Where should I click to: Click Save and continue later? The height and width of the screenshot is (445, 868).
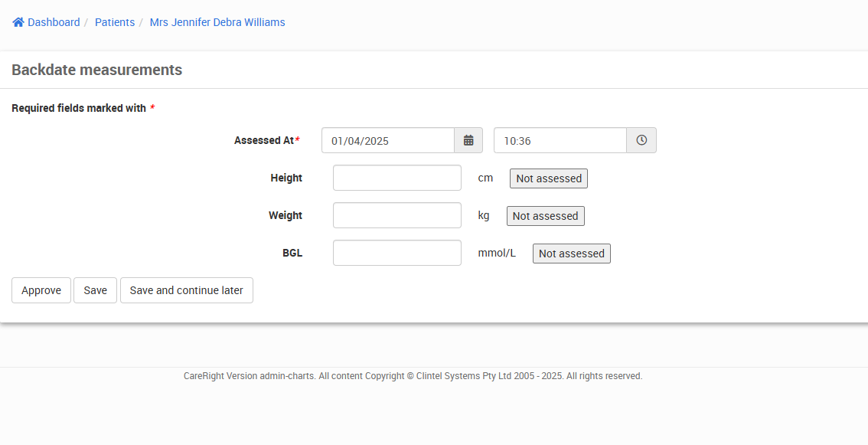click(x=187, y=290)
